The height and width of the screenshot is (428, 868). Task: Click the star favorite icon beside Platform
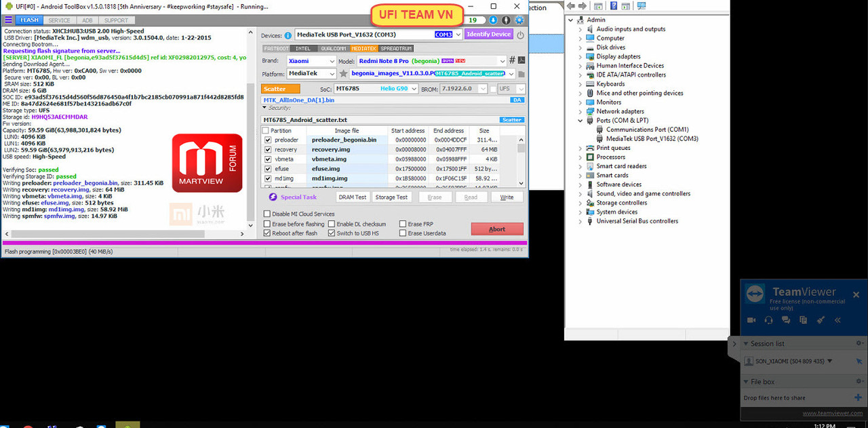(344, 73)
